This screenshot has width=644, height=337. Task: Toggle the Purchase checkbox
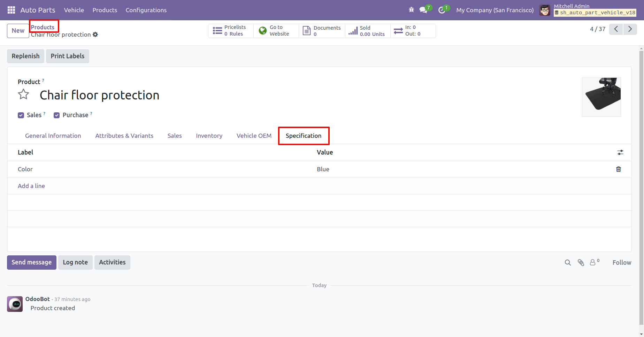pyautogui.click(x=57, y=115)
